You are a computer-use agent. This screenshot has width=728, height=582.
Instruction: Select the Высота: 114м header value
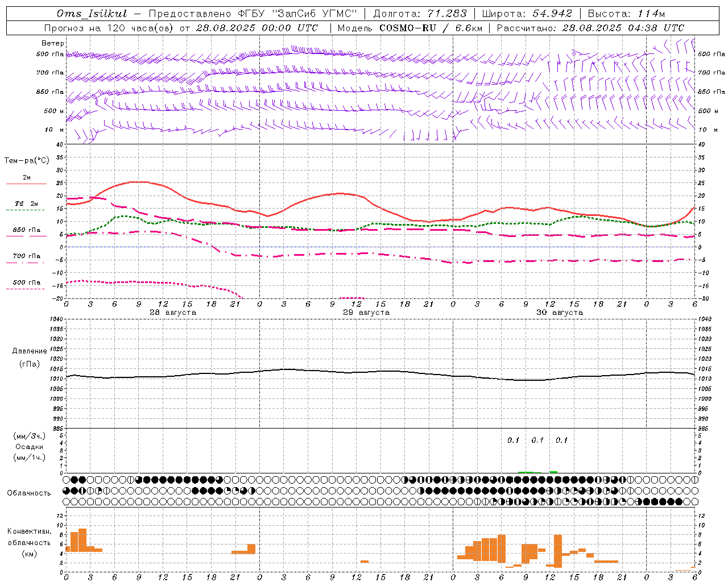pos(626,14)
